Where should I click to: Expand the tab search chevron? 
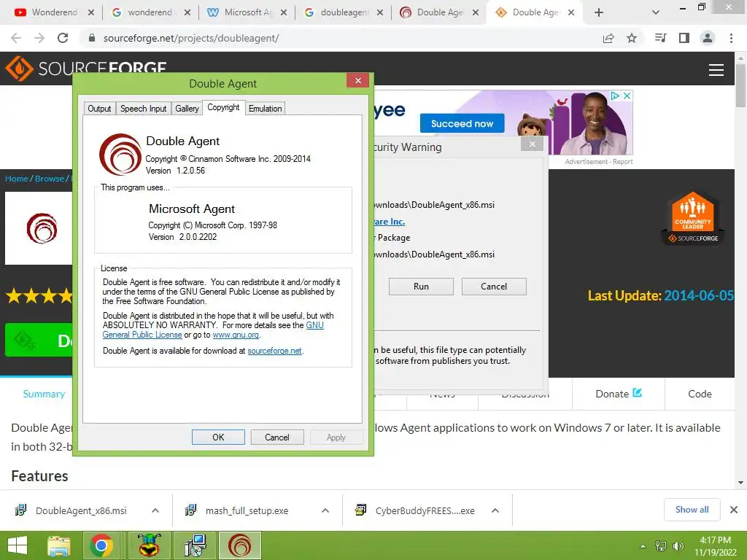[656, 12]
